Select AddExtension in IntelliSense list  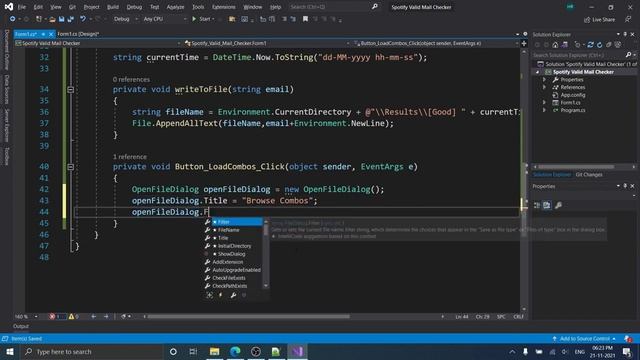click(233, 262)
